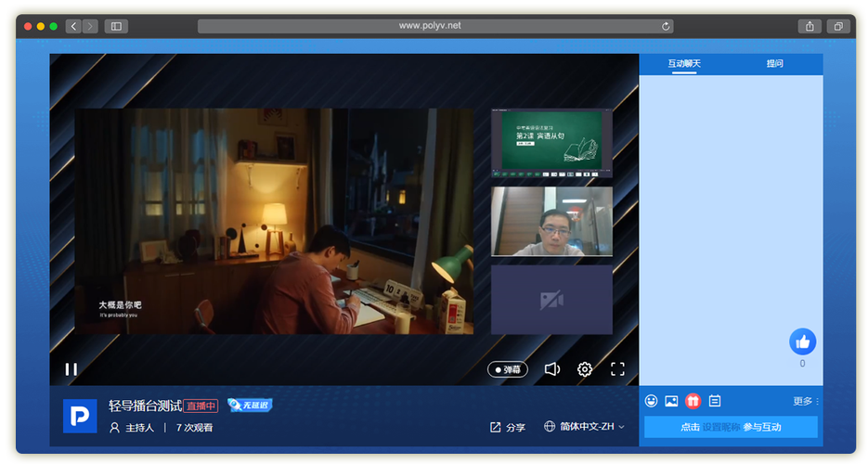Expand the 更多 options menu
Screen dimensions: 868x464
(806, 402)
